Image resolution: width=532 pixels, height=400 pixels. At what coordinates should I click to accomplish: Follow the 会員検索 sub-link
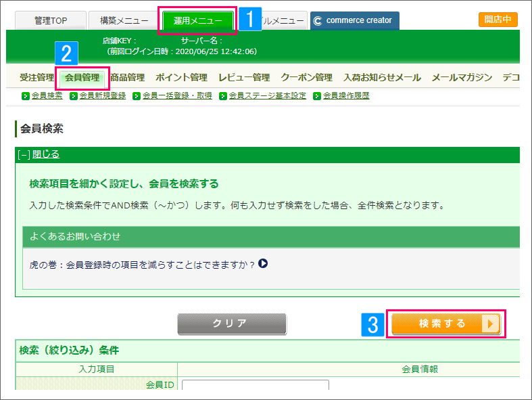pyautogui.click(x=47, y=96)
